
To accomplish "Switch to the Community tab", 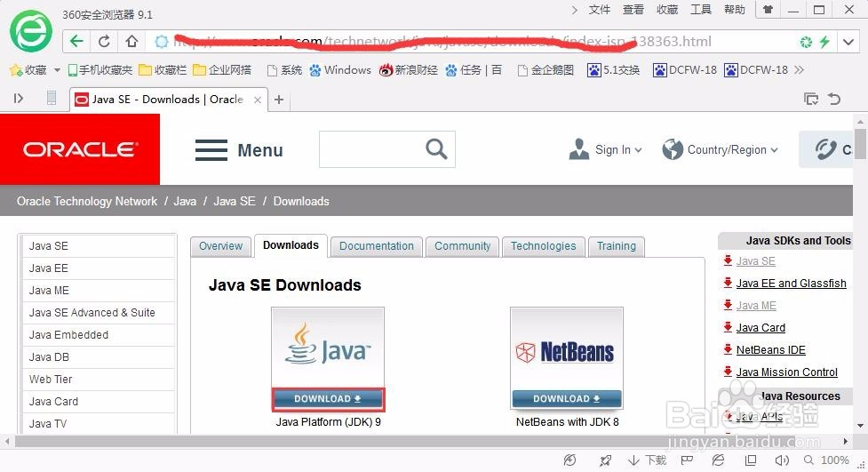I will click(x=462, y=246).
